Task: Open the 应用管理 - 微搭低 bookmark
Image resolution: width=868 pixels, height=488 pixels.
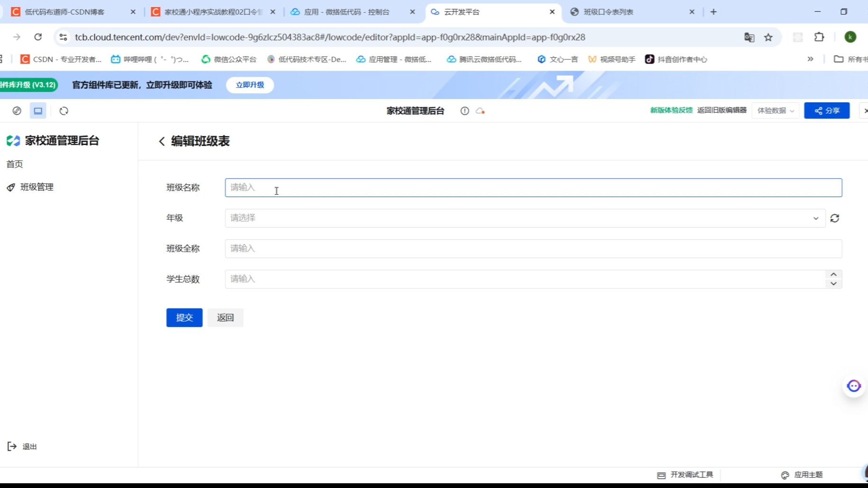Action: pos(394,59)
